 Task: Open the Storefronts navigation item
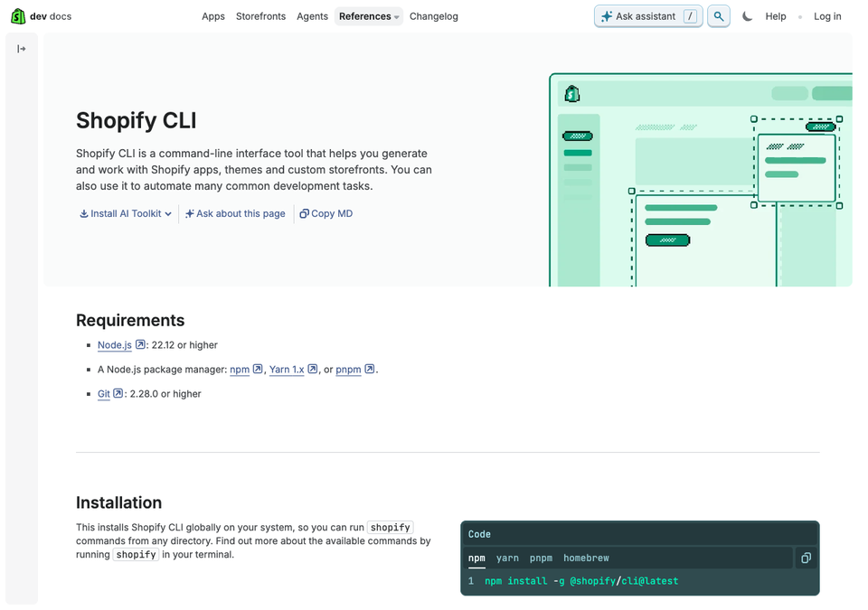tap(260, 16)
